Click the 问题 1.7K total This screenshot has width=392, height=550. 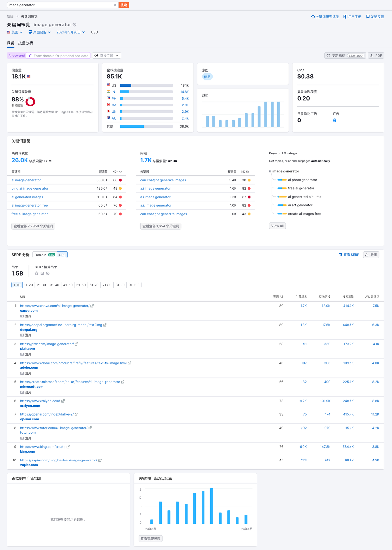(146, 160)
